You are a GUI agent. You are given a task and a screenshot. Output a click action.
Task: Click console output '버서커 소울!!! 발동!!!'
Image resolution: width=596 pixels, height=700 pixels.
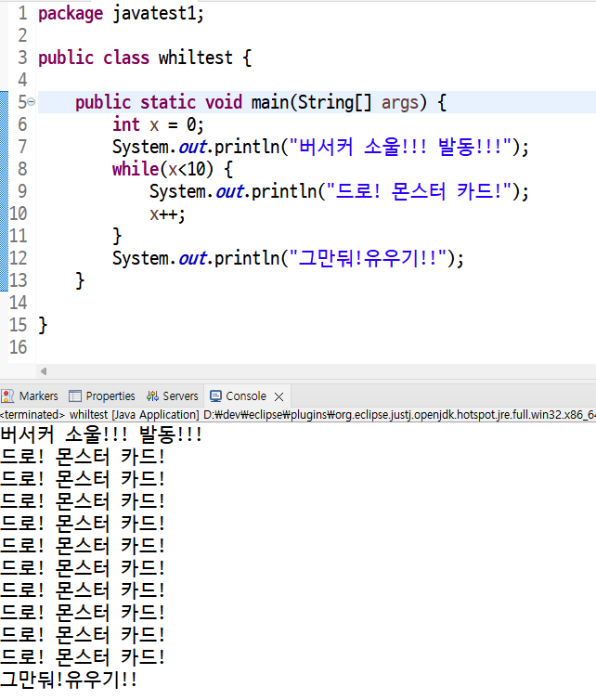tap(101, 434)
